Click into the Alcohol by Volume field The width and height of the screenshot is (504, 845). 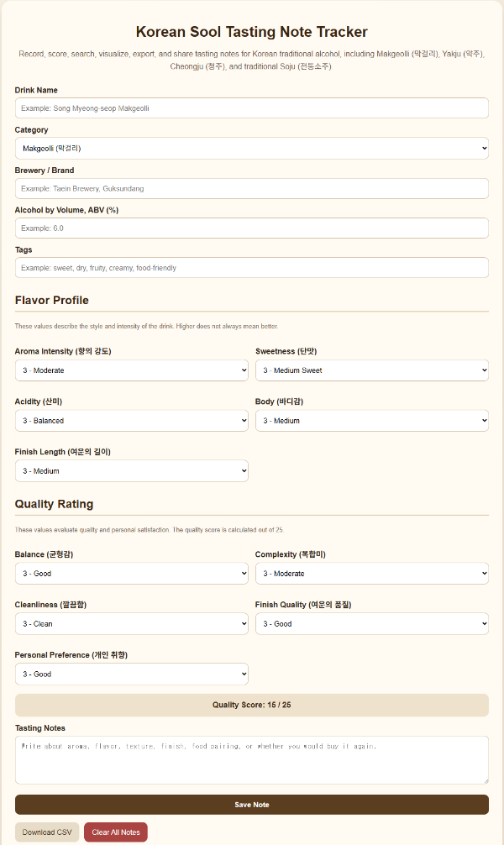pos(252,228)
